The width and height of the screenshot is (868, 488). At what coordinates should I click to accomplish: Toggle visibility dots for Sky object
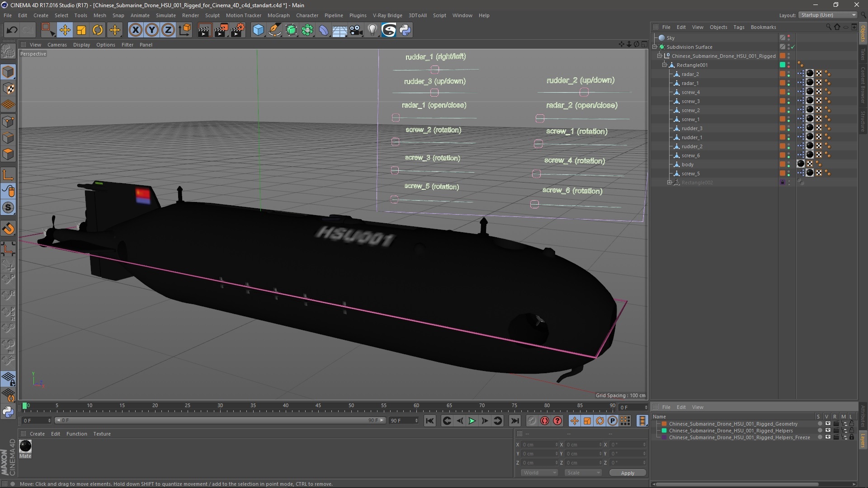[789, 38]
